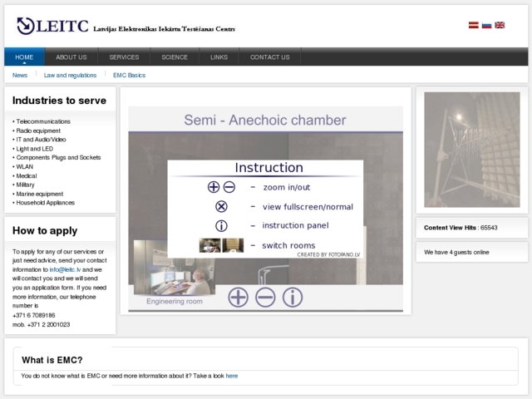Image resolution: width=532 pixels, height=399 pixels.
Task: Zoom in with the plus icon below panorama
Action: 239,297
